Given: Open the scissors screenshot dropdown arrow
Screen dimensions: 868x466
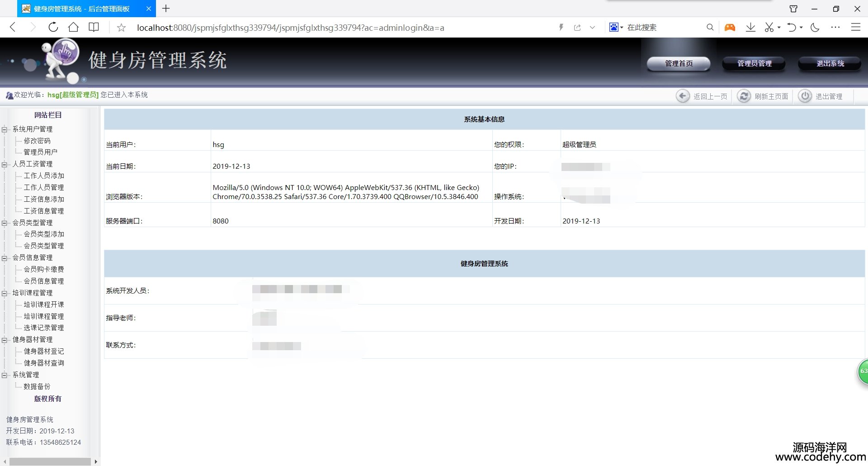Looking at the screenshot, I should [779, 28].
